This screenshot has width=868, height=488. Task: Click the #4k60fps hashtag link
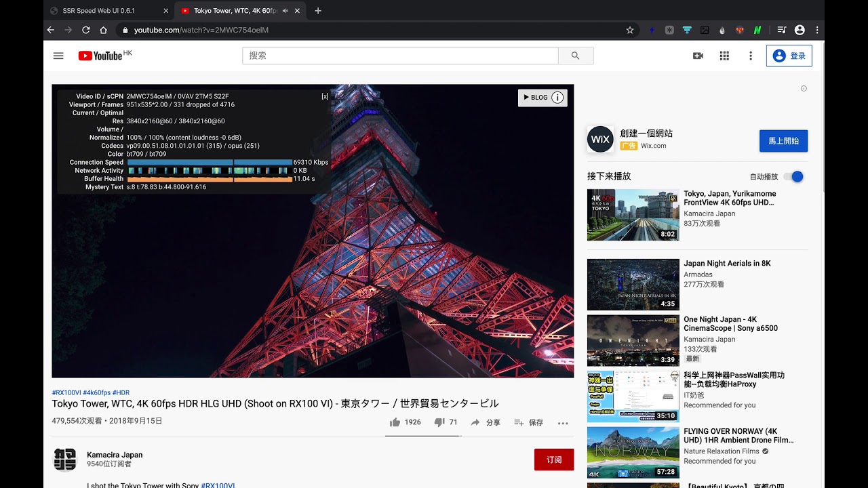click(x=97, y=392)
